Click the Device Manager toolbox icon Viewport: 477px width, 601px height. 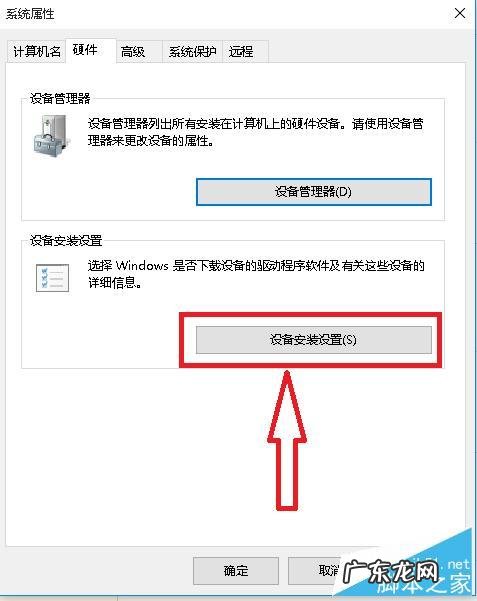click(x=52, y=136)
